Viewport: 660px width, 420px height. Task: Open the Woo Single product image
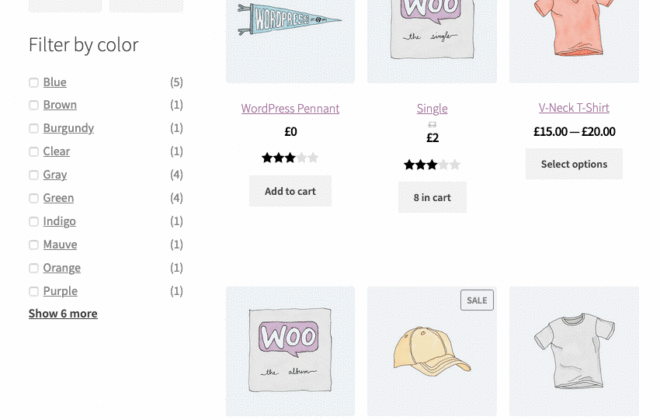coord(432,41)
